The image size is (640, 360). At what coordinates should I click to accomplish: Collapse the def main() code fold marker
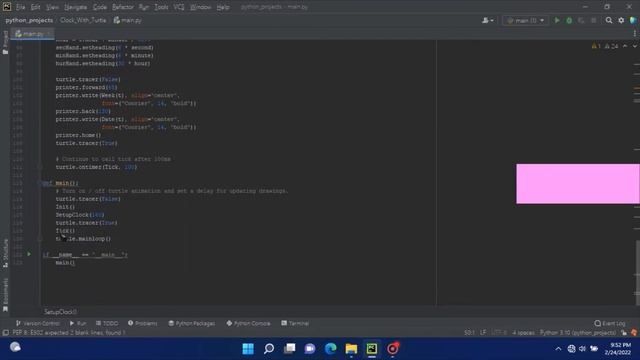(x=40, y=183)
